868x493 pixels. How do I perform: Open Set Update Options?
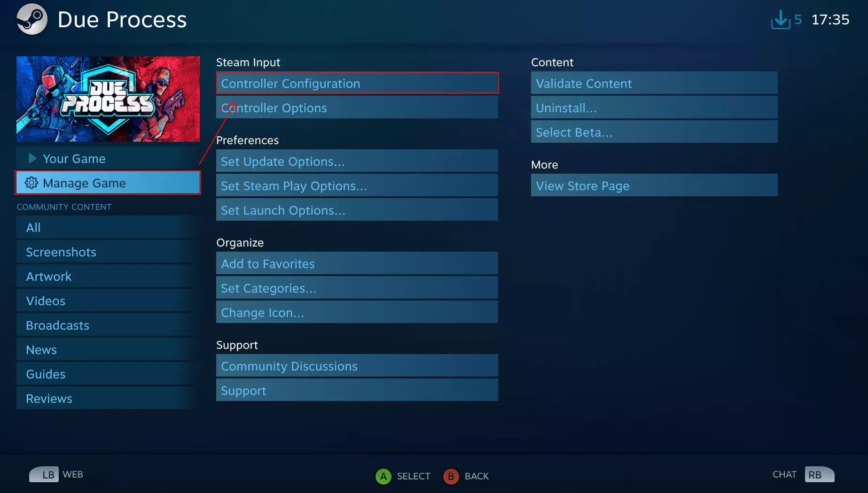point(357,162)
